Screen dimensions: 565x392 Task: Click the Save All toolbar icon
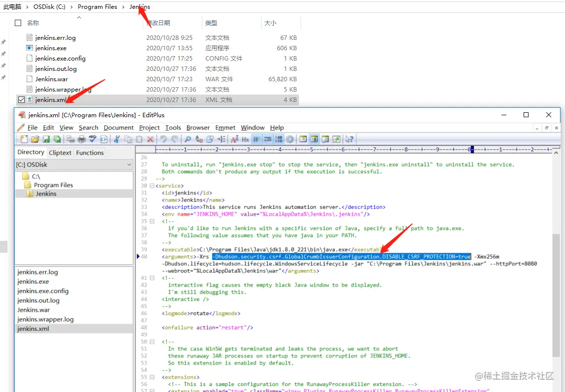pos(57,139)
